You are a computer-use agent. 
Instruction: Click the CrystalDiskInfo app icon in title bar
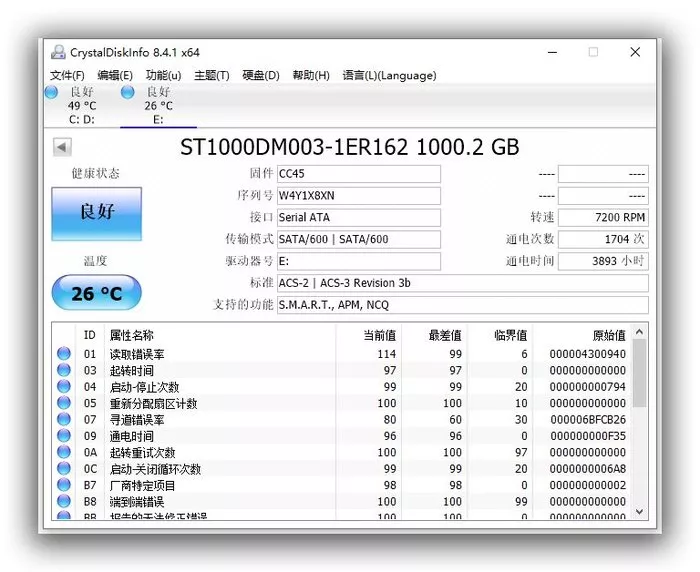click(58, 52)
